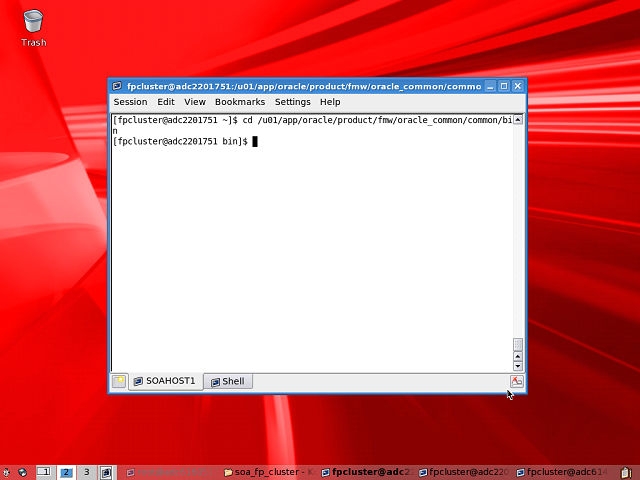Click the clipboard tray icon
640x480 pixels.
[627, 473]
